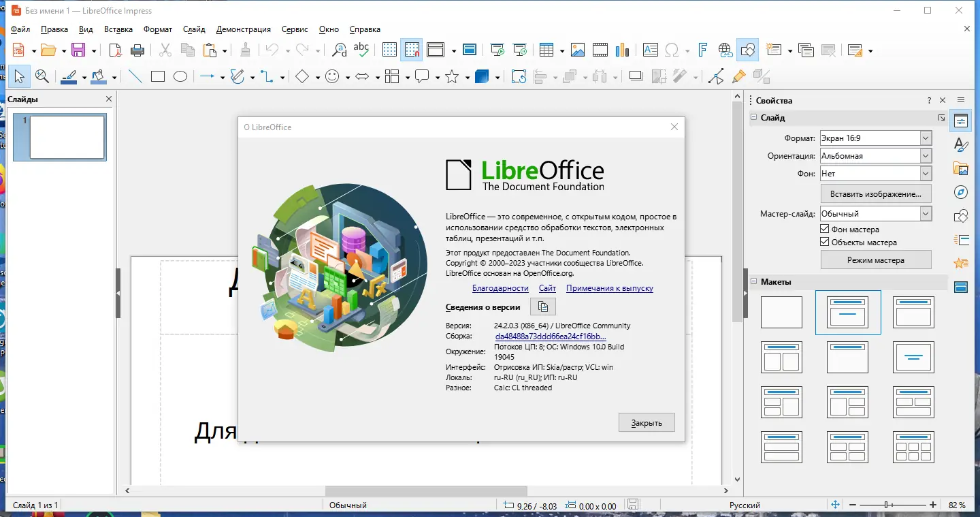Click the Export as PDF icon

[116, 50]
